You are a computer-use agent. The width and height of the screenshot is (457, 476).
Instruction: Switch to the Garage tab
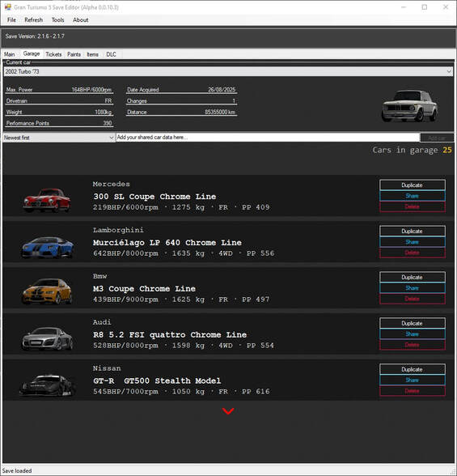[32, 53]
